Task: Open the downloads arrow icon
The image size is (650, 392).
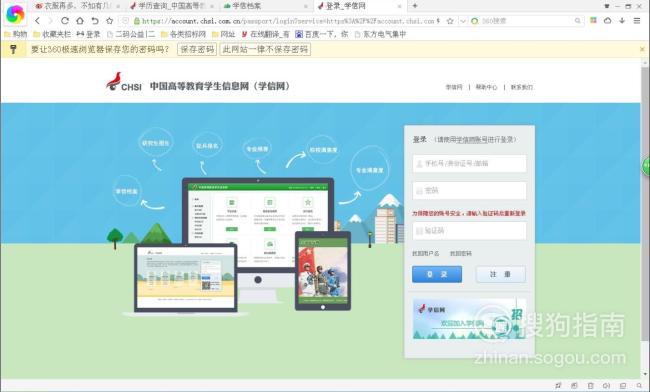Action: coord(622,20)
